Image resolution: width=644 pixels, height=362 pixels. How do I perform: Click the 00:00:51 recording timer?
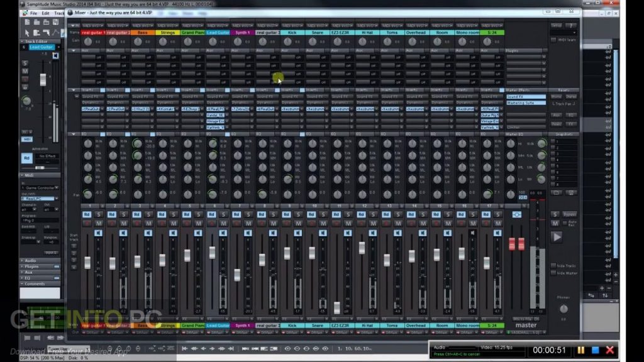pyautogui.click(x=549, y=350)
